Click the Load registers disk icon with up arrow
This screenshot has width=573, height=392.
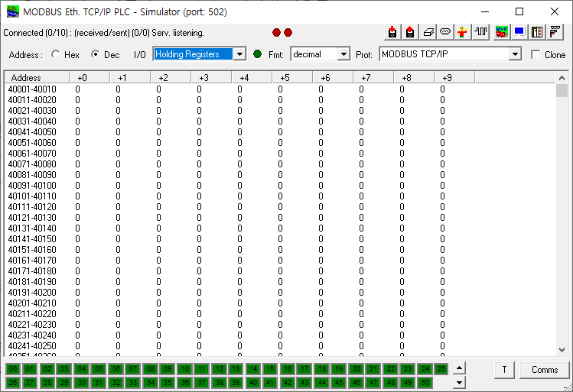[x=410, y=32]
